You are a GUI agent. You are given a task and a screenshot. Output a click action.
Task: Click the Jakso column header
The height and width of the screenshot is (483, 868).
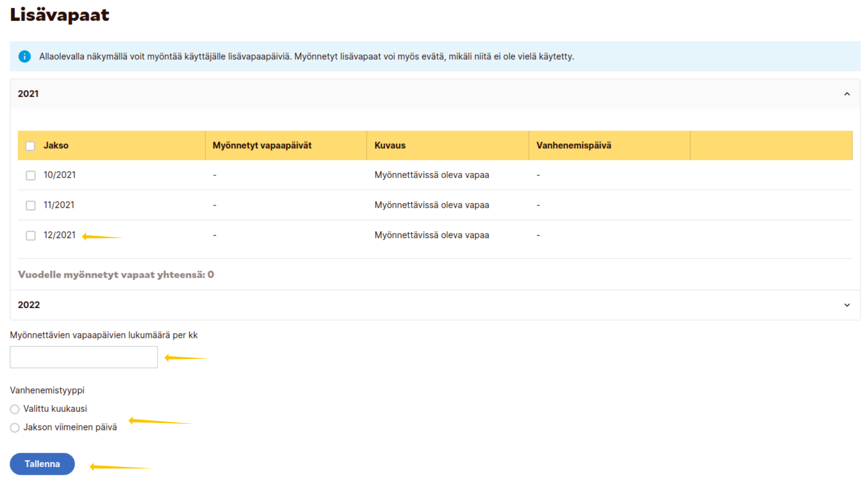click(56, 145)
